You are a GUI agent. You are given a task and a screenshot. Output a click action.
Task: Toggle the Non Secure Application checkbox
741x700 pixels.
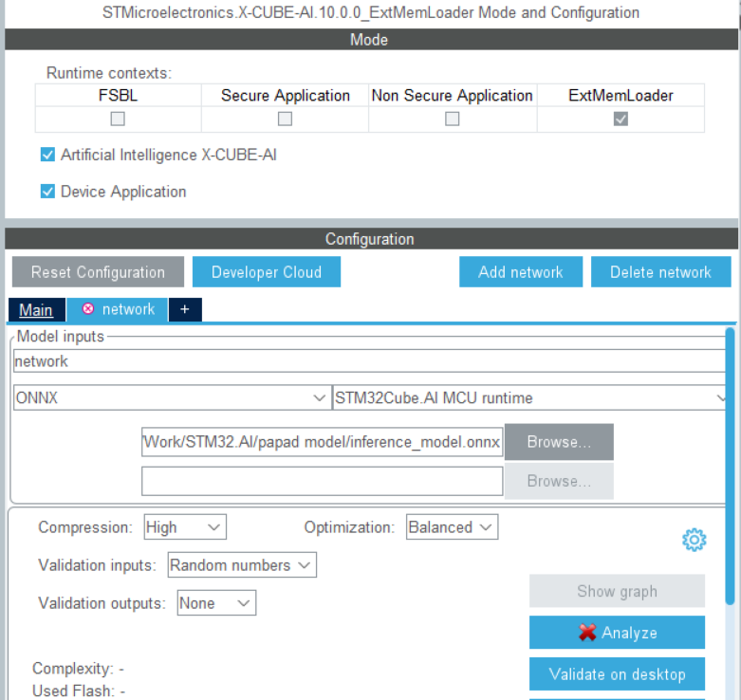(453, 119)
